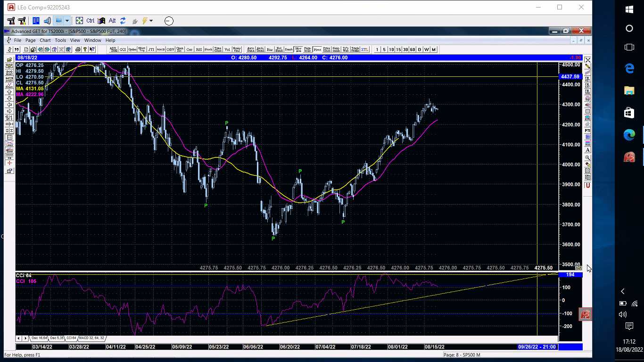
Task: Open the monitor selection dropdown arrow
Action: (67, 21)
